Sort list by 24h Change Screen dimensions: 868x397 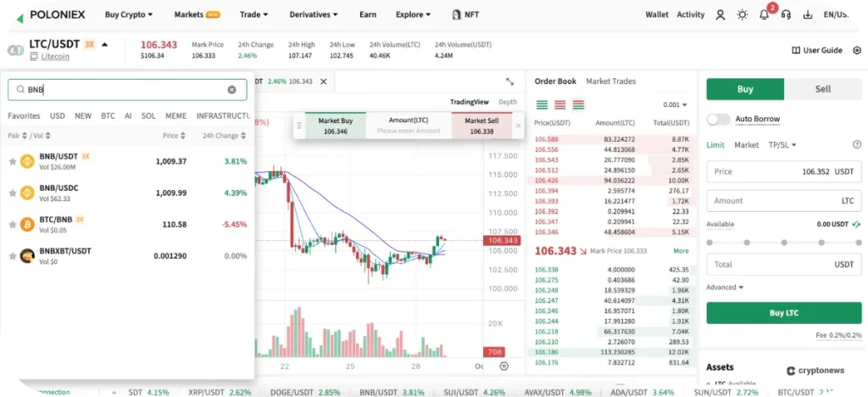pyautogui.click(x=224, y=136)
